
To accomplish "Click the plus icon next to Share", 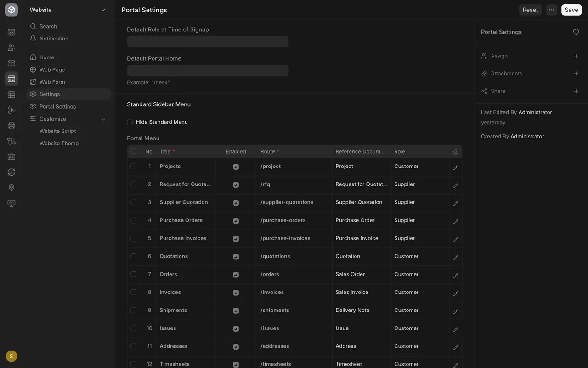I will pos(576,91).
